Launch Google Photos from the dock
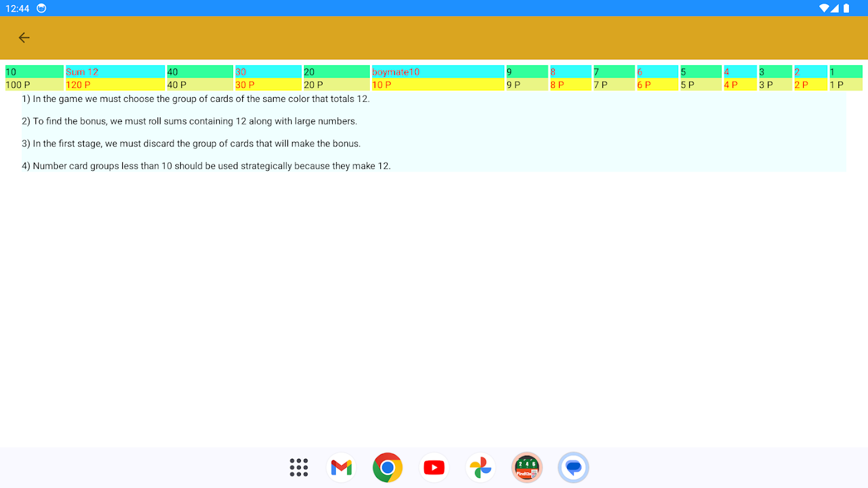The width and height of the screenshot is (868, 488). click(x=480, y=467)
